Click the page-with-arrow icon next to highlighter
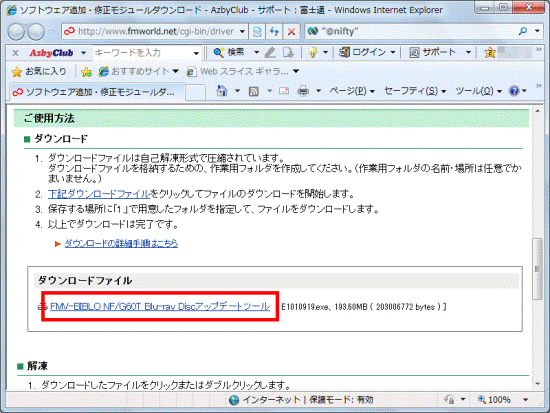Viewport: 550px width, 413px height. click(288, 53)
